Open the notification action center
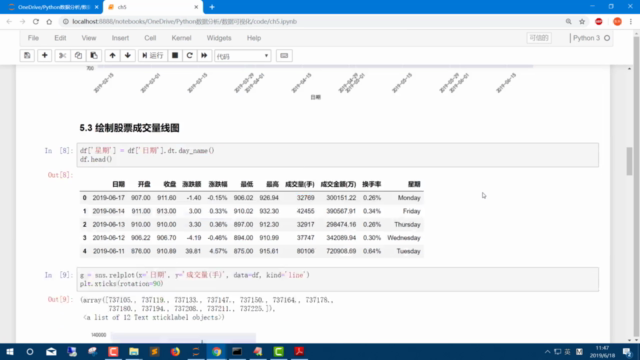Viewport: 640px width, 360px height. point(627,351)
